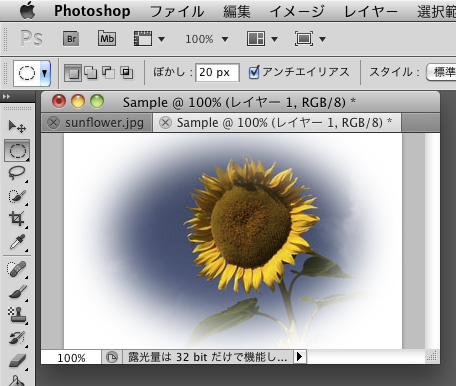Expand the collapsed tools panel double arrow
This screenshot has width=456, height=386.
tap(6, 97)
